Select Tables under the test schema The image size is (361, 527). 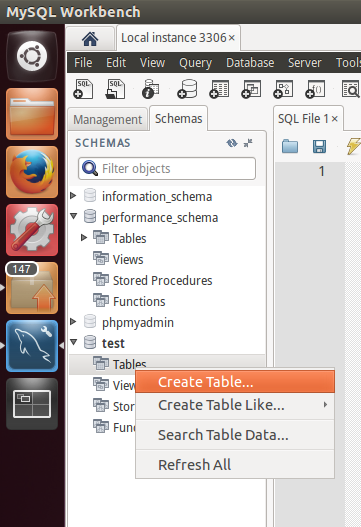coord(129,364)
